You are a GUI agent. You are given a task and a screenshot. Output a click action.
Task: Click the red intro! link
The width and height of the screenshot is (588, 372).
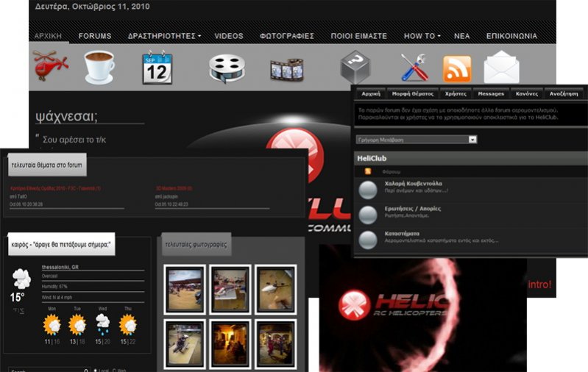point(539,285)
